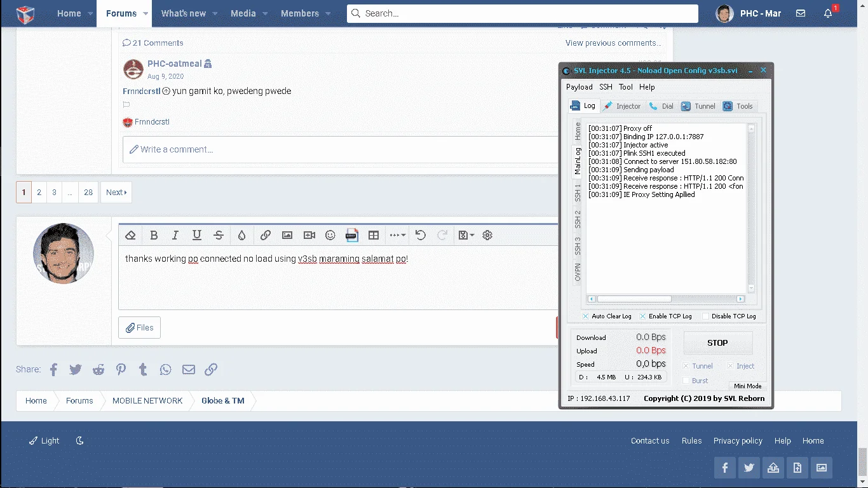This screenshot has height=488, width=868.
Task: Open Facebook page icon in footer
Action: point(725,468)
